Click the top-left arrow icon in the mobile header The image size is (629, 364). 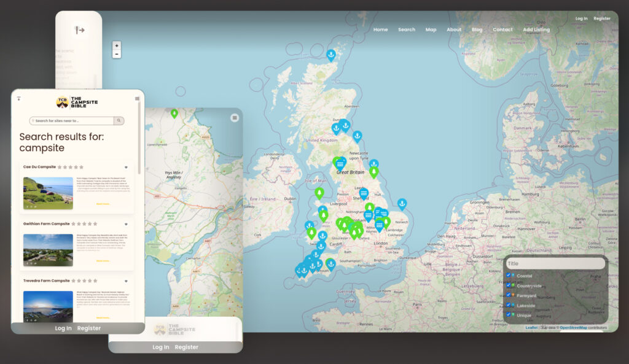click(19, 98)
